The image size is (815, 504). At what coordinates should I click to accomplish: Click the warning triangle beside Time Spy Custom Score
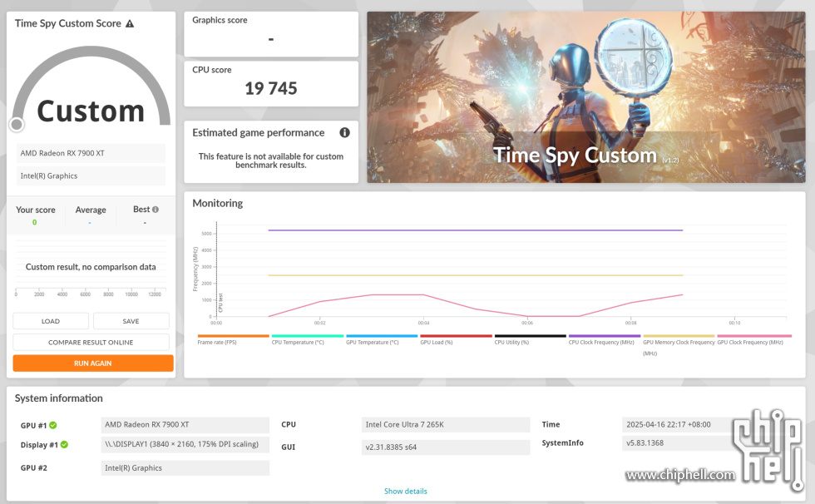(130, 23)
